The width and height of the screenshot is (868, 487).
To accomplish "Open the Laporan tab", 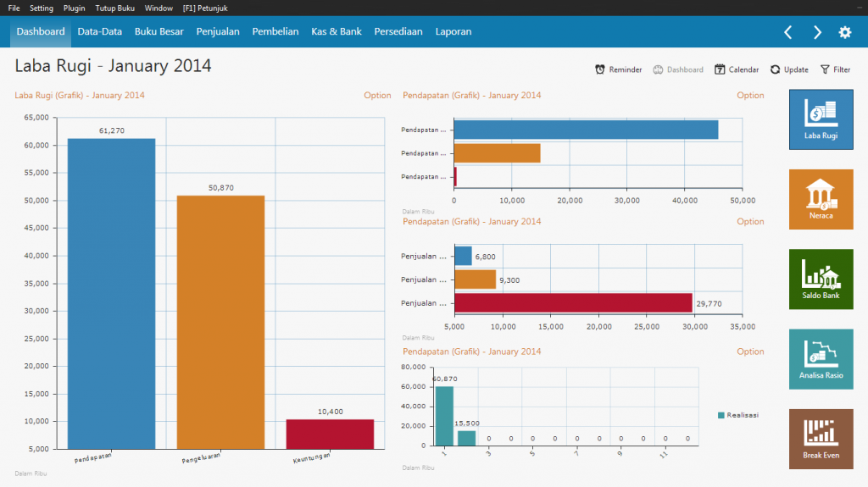I will [453, 32].
